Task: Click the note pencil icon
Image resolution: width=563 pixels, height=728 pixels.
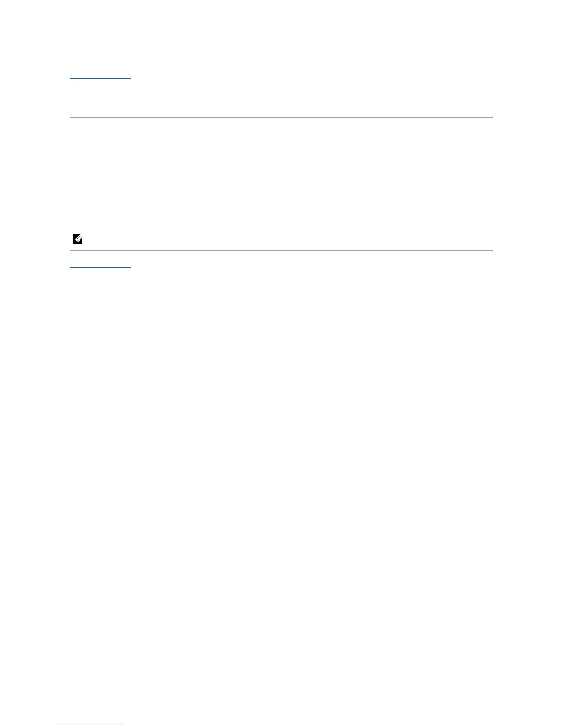Action: (78, 239)
